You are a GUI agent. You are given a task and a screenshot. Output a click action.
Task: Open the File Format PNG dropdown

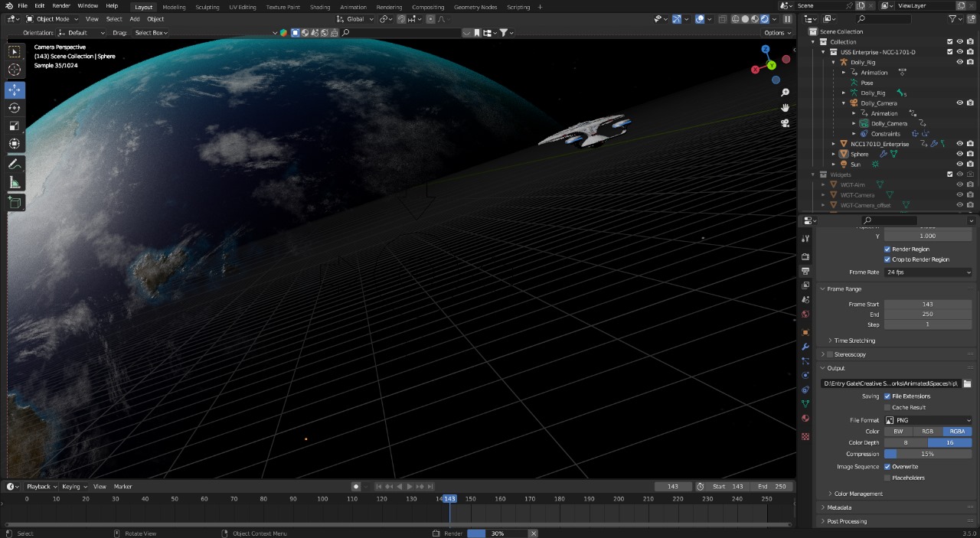928,420
